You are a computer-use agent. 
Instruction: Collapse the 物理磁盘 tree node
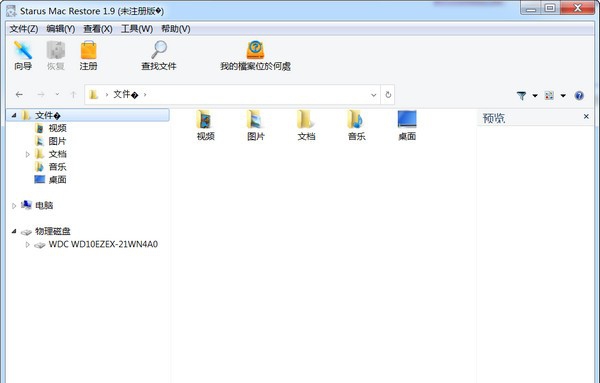point(14,231)
